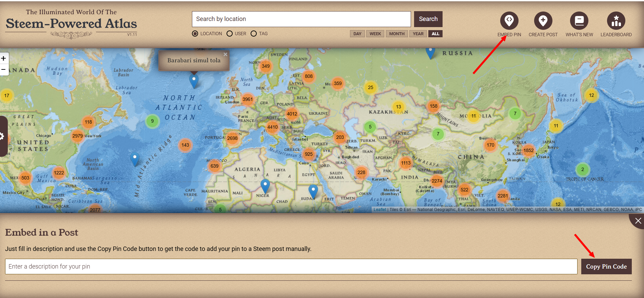This screenshot has width=644, height=298.
Task: Open the 1113 cluster near Himalaya
Action: 406,163
